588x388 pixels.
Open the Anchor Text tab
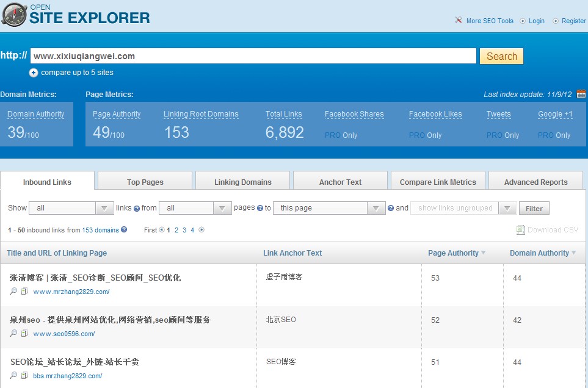(x=340, y=182)
